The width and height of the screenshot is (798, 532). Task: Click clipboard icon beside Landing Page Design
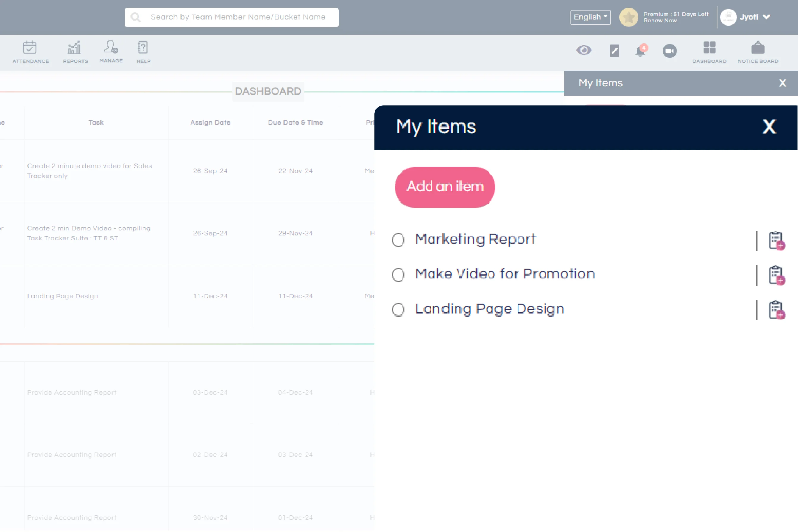776,310
